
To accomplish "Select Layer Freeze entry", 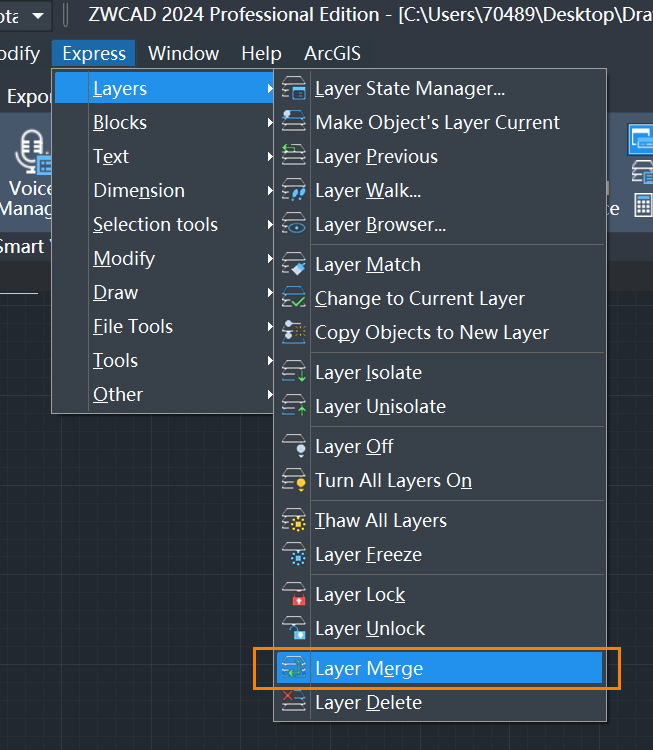I will tap(440, 554).
